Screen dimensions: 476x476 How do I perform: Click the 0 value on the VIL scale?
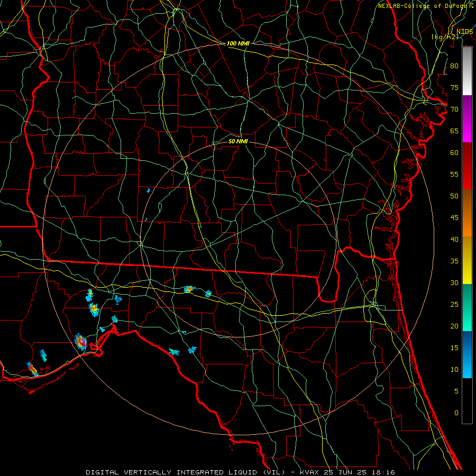pyautogui.click(x=456, y=413)
